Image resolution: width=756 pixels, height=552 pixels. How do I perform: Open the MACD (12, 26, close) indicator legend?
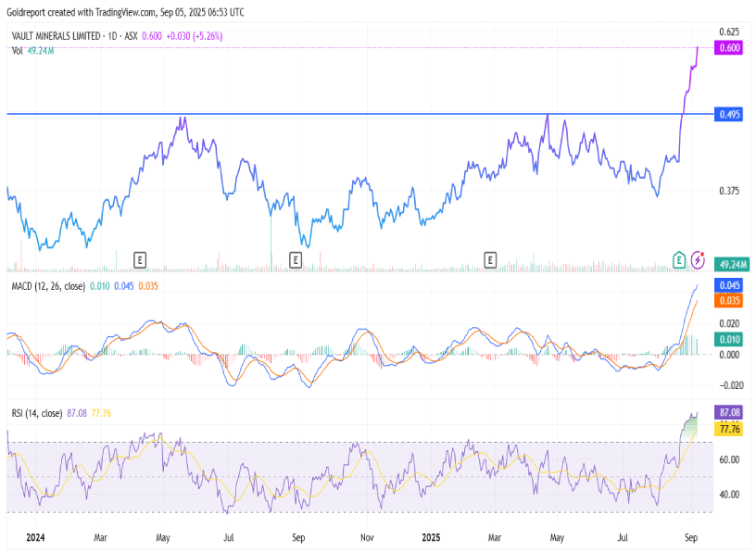coord(48,286)
